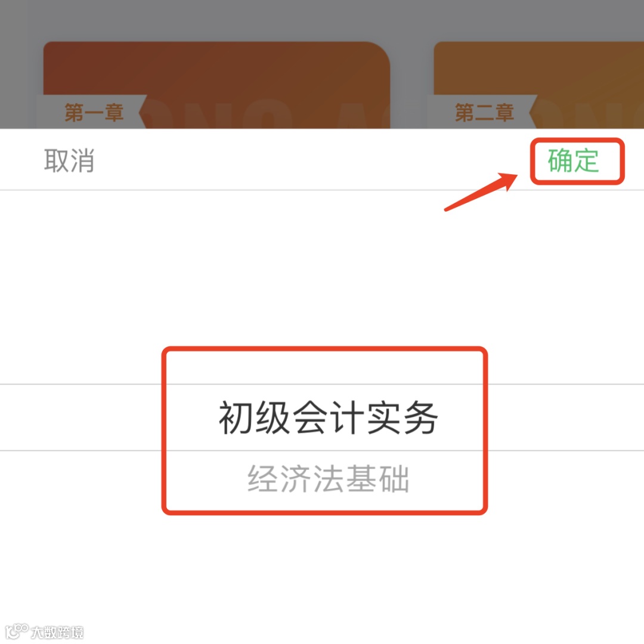Click the red arrow pointing to 确定
This screenshot has width=644, height=644.
[481, 192]
